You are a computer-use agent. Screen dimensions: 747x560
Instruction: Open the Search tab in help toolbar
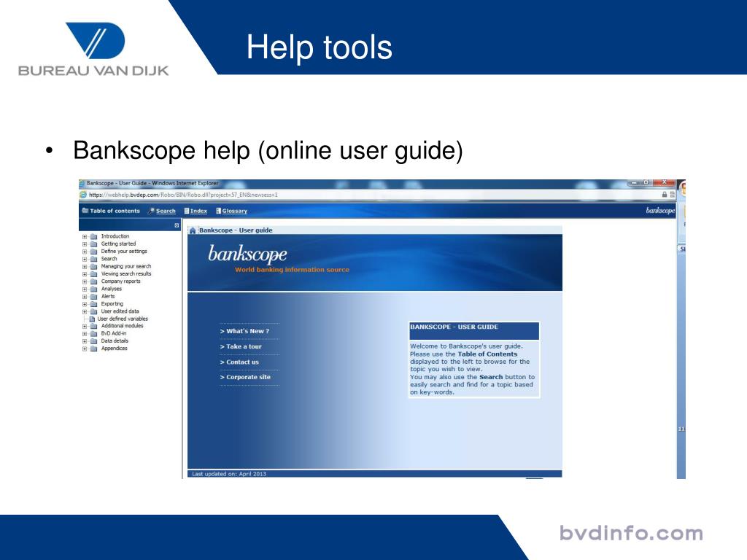coord(166,211)
